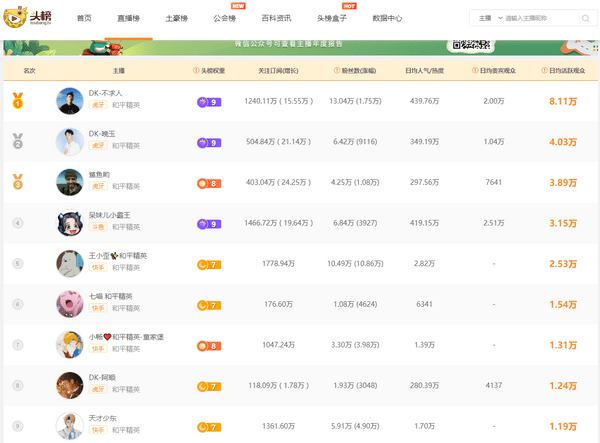Screen dimensions: 600x443
Task: Click the 虎牙 platform tag for DK-不求人
Action: coord(98,105)
